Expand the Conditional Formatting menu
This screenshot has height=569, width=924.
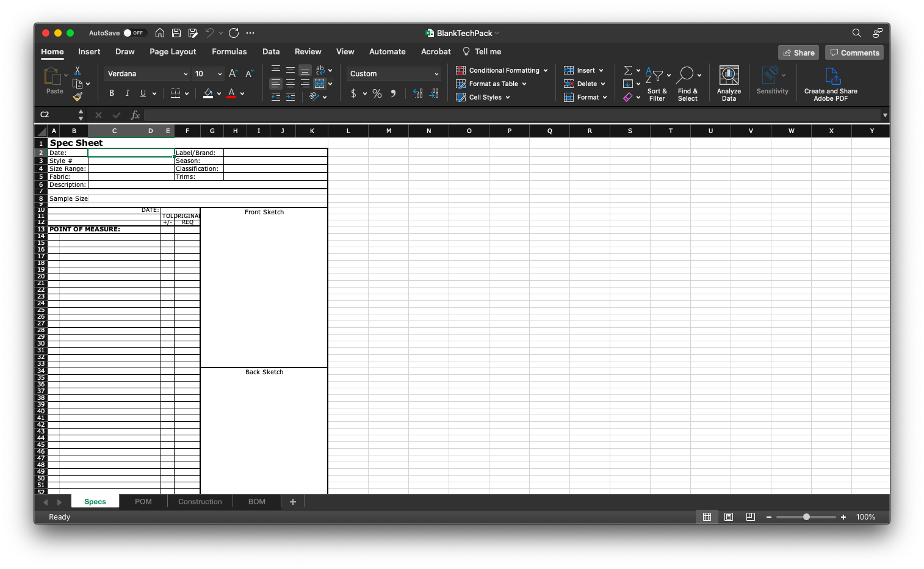tap(502, 70)
